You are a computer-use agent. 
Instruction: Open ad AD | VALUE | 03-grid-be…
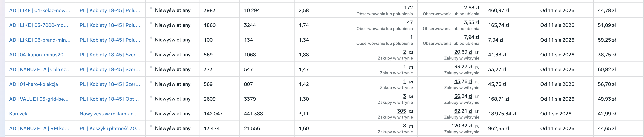(x=39, y=99)
